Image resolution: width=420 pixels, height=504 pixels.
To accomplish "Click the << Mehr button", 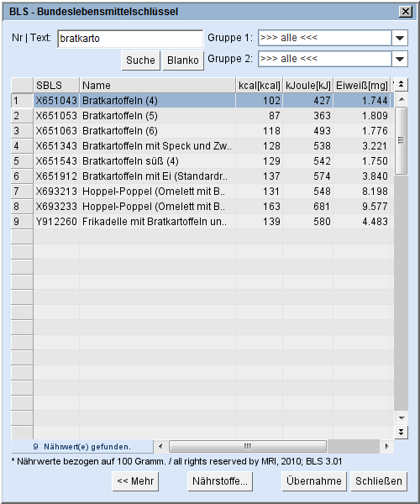I will point(135,481).
